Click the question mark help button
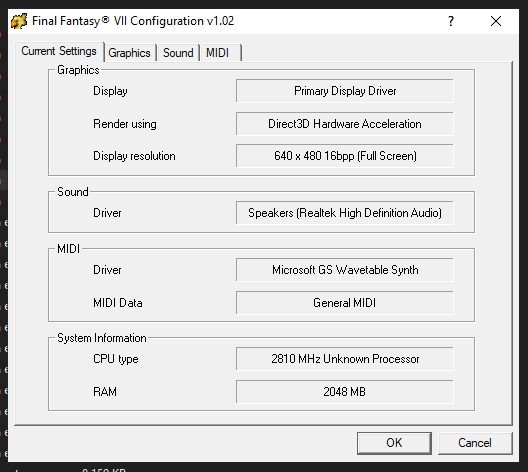 pos(451,21)
